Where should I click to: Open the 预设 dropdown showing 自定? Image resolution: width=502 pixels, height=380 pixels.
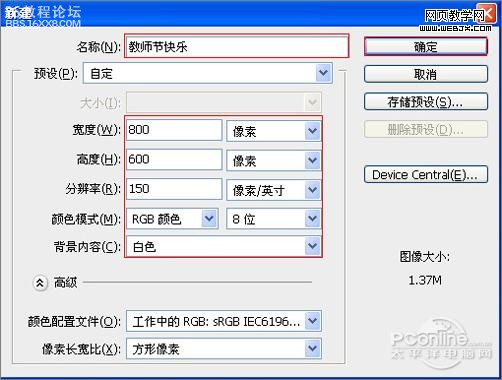click(208, 73)
